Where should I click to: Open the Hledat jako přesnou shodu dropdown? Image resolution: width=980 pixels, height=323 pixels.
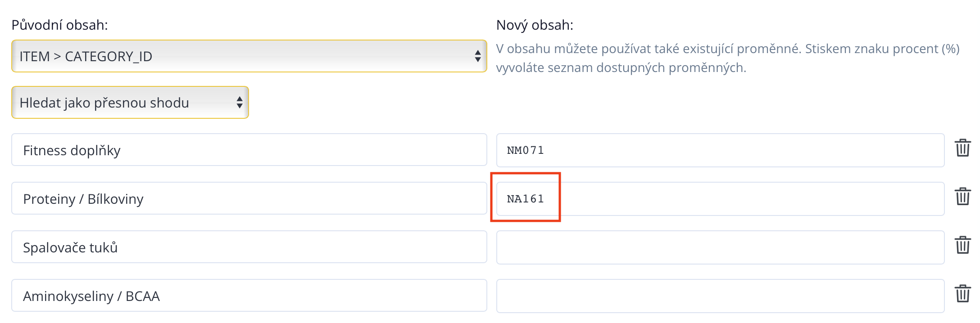pos(130,103)
